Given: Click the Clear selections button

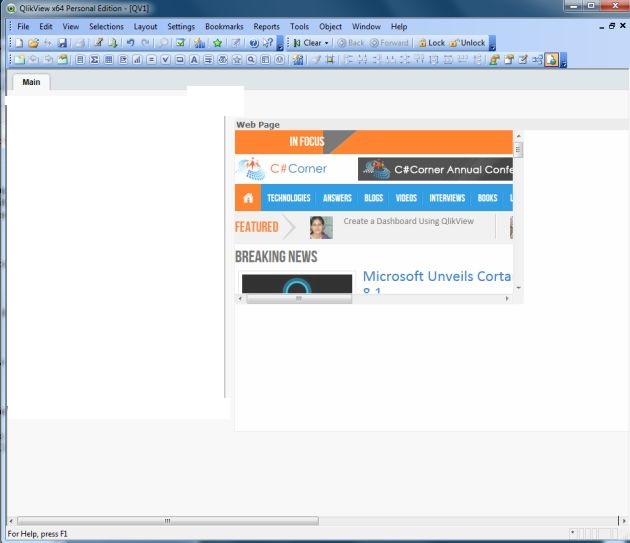Looking at the screenshot, I should pos(308,43).
